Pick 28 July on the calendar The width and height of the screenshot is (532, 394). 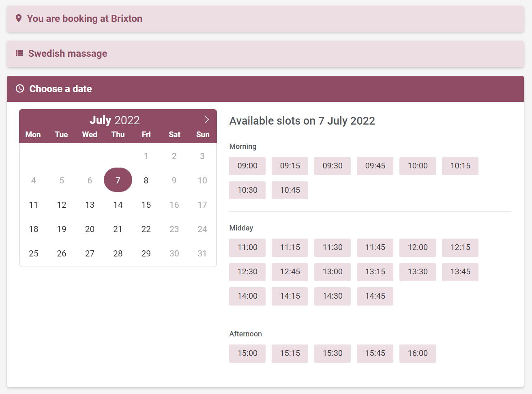pos(118,253)
